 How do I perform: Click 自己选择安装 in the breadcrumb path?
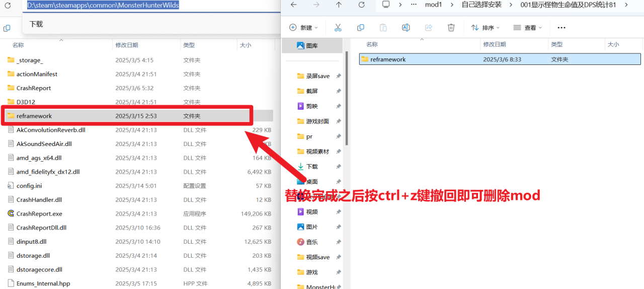coord(481,5)
